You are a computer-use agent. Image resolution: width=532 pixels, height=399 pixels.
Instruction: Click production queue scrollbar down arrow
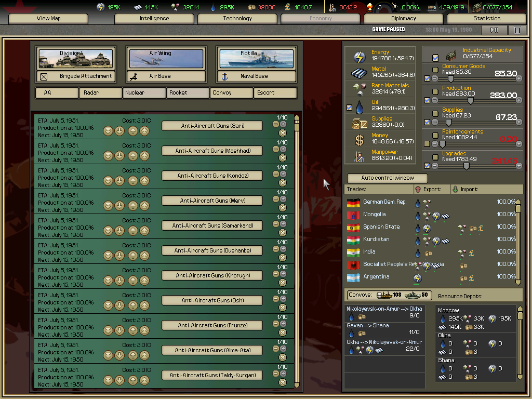[x=297, y=385]
